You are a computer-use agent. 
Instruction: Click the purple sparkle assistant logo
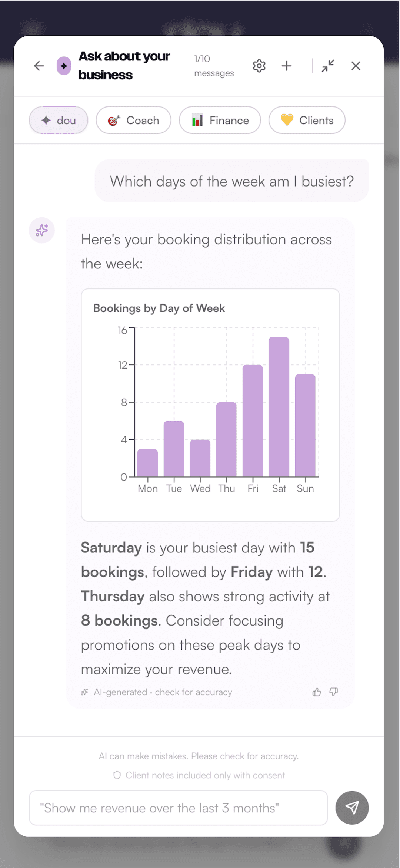[x=64, y=66]
